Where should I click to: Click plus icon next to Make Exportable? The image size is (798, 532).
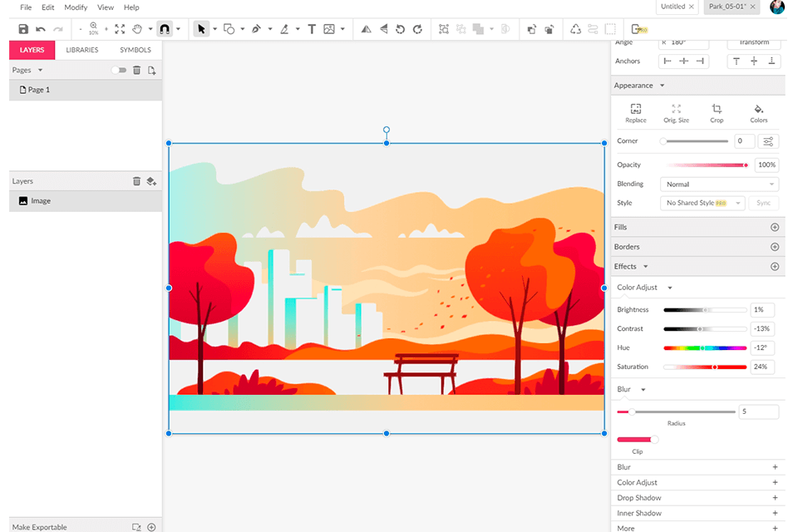click(x=151, y=527)
